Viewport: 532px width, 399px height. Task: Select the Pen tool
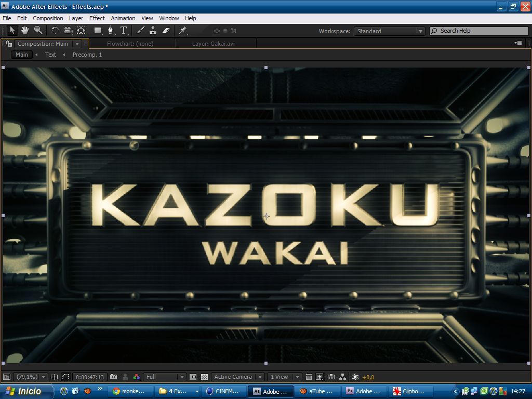(111, 31)
